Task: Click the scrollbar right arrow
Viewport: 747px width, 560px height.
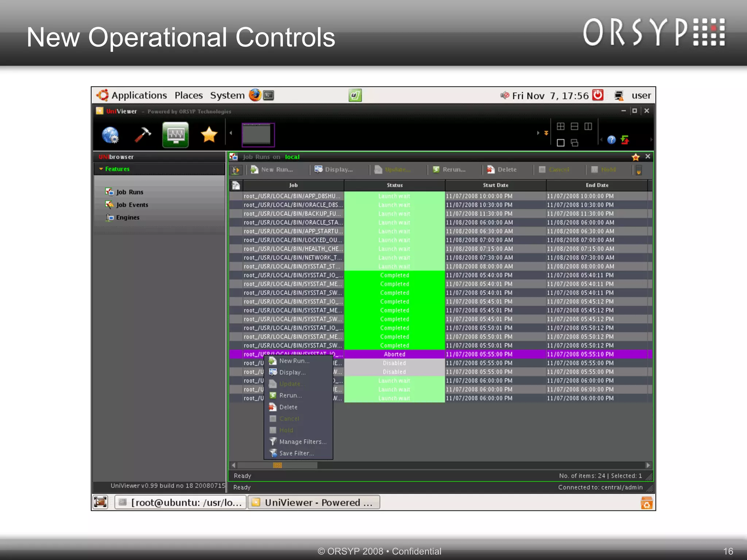Action: [x=648, y=465]
